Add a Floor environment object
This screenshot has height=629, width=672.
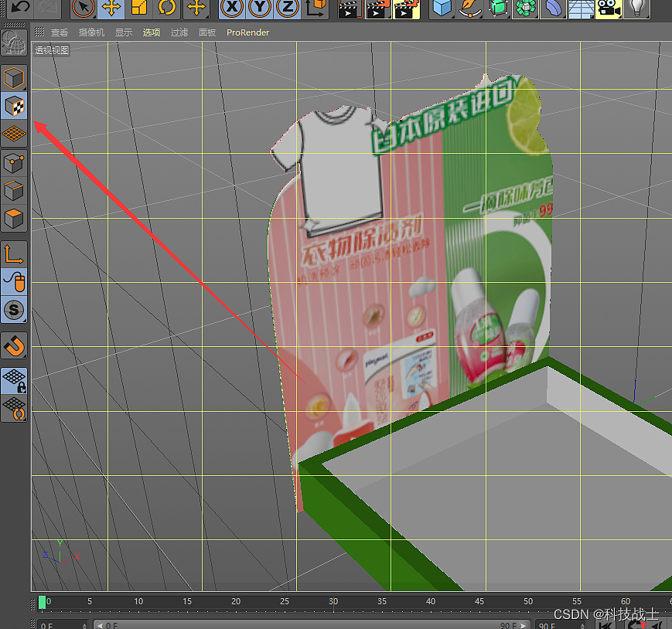(x=582, y=8)
